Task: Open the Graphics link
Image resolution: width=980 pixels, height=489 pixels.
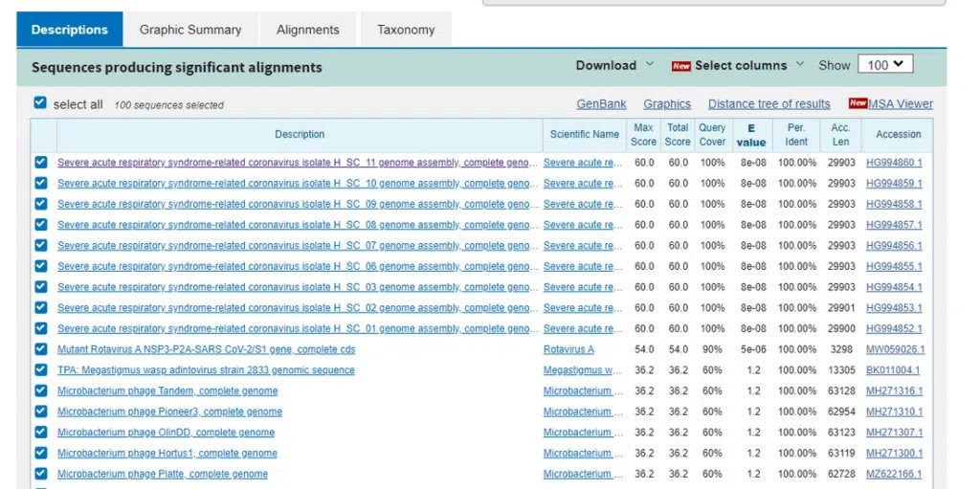Action: [667, 103]
